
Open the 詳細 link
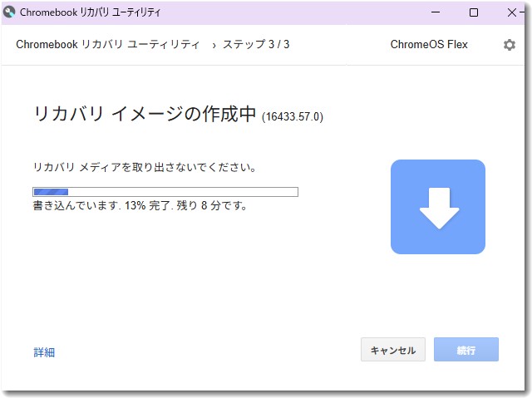pos(44,352)
